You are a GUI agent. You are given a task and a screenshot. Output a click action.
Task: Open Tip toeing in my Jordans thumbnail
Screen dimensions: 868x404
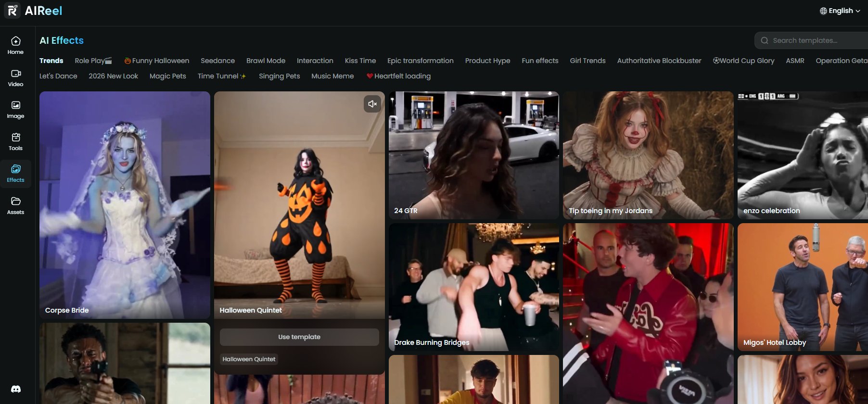tap(649, 155)
